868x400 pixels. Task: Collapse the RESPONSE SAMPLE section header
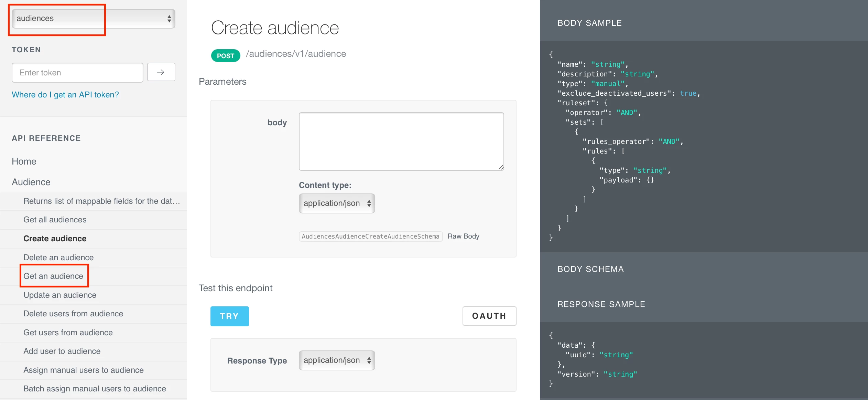[x=601, y=304]
